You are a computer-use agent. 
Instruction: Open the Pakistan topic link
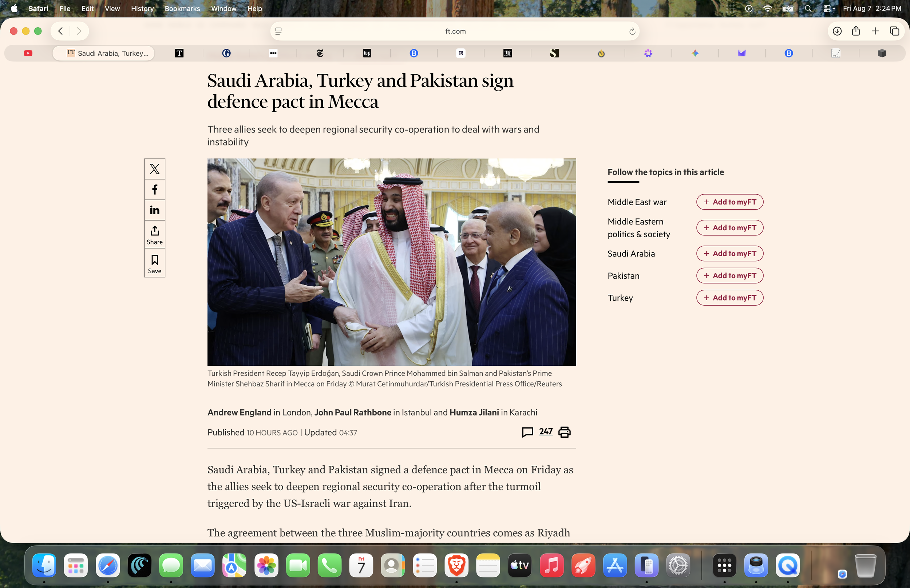point(624,276)
